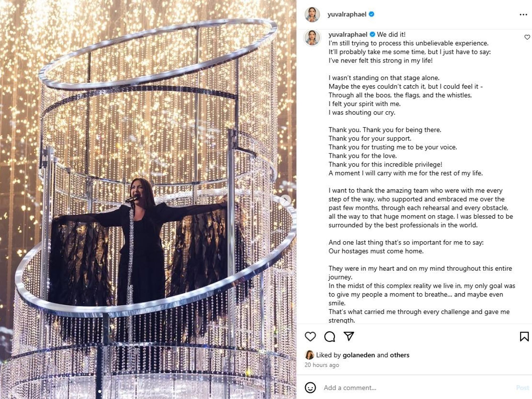The image size is (532, 399).
Task: Like the post with the heart icon
Action: [x=310, y=337]
